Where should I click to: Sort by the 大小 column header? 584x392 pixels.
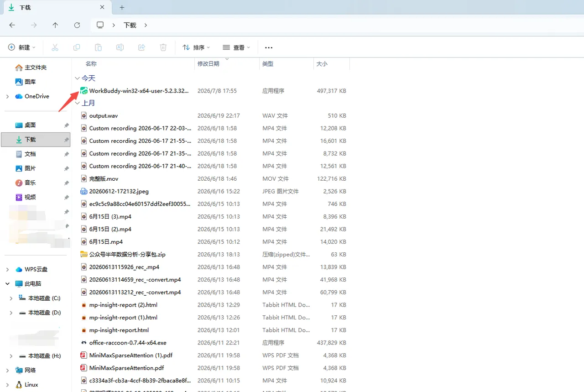click(x=322, y=64)
